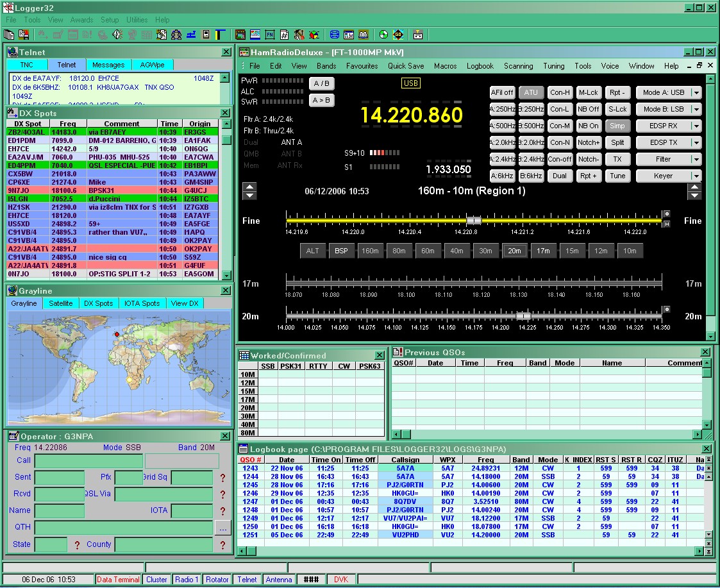Viewport: 720px width, 588px height.
Task: Click the open book icon in toolbar
Action: pyautogui.click(x=364, y=35)
